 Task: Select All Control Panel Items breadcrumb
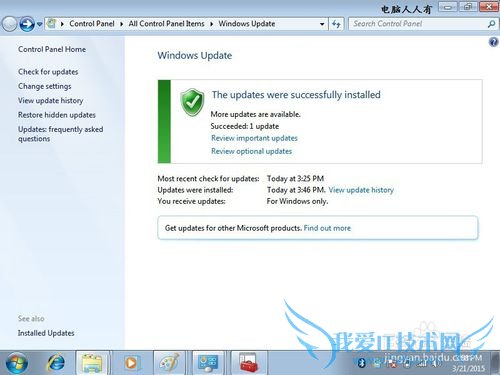point(166,24)
